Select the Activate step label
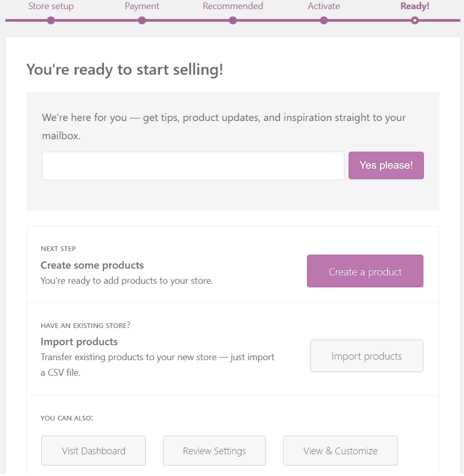The image size is (464, 476). (324, 6)
